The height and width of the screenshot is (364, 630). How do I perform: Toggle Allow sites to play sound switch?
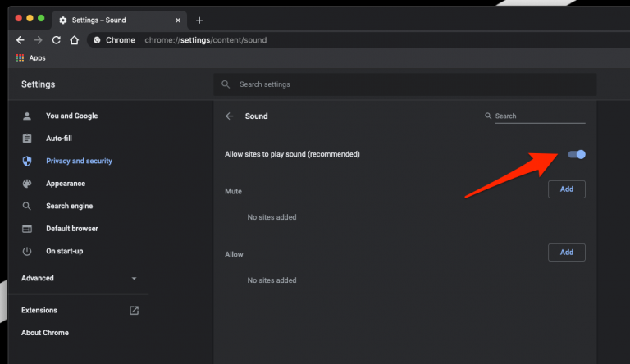pyautogui.click(x=577, y=154)
